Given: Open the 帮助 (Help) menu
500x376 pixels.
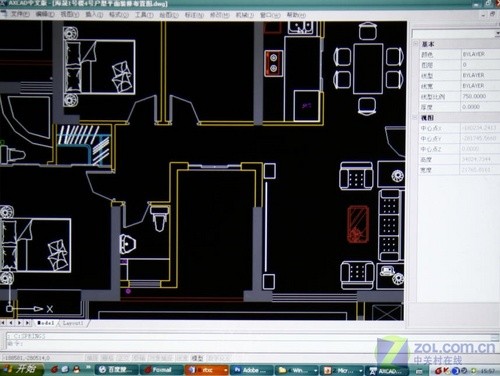Looking at the screenshot, I should click(x=296, y=15).
